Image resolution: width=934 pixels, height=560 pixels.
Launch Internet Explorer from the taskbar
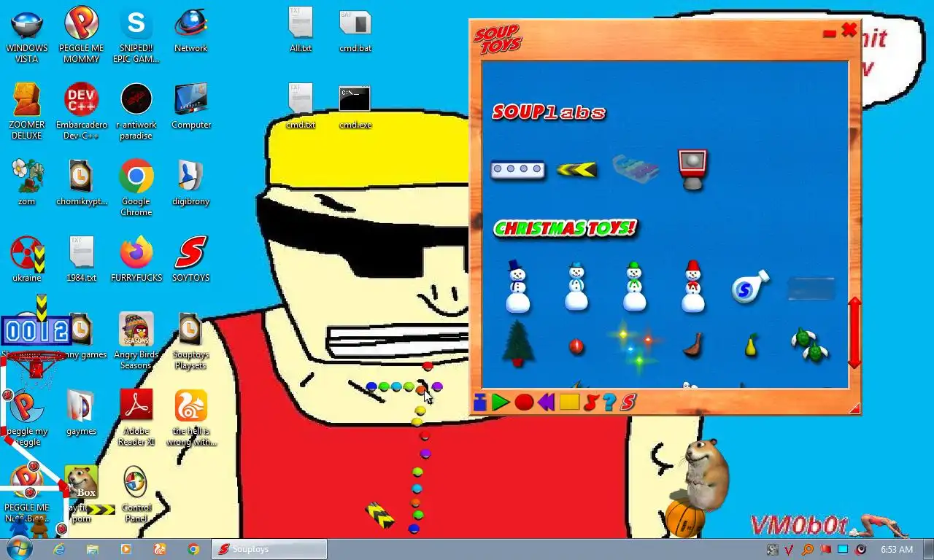(59, 549)
